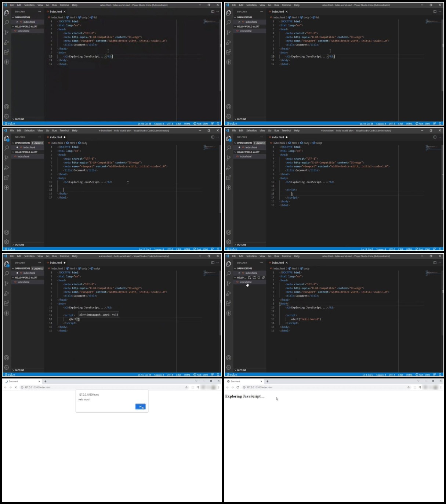
Task: Collapse HELLO-WORLD-ALERT folder in middle-left VS Code window
Action: click(x=26, y=152)
